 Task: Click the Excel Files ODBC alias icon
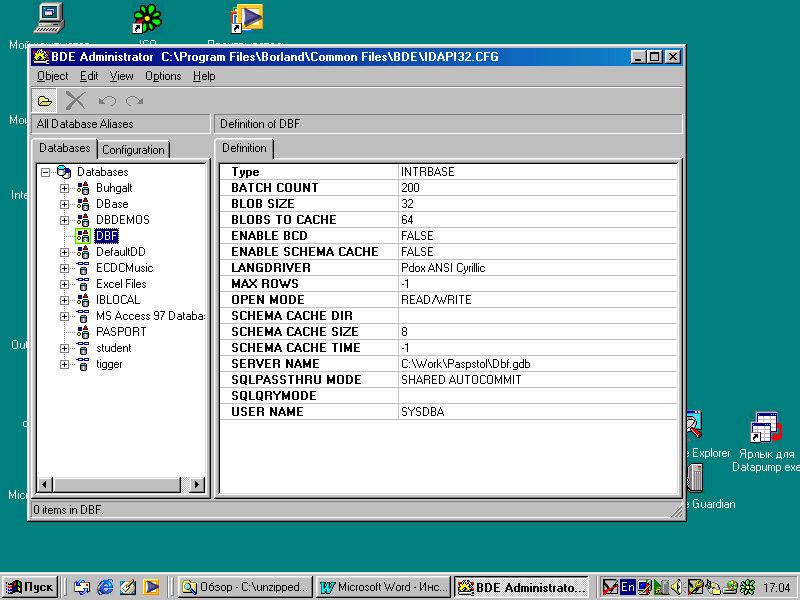click(83, 284)
